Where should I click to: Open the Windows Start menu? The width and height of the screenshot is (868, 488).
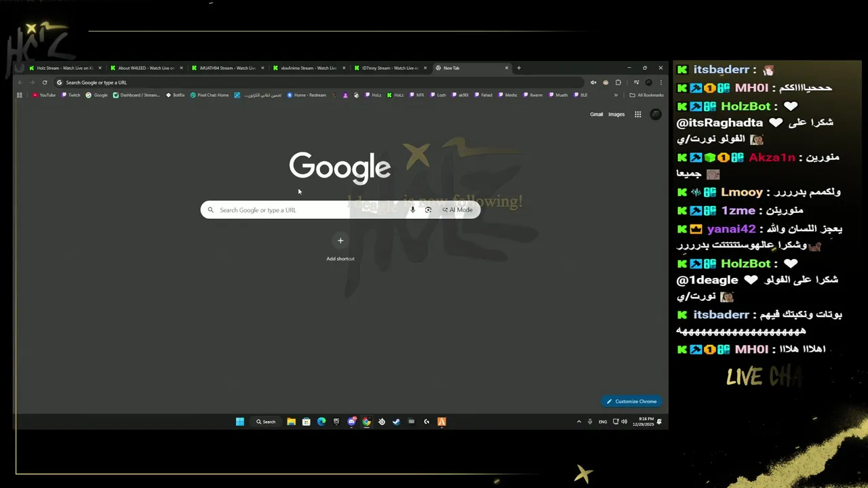(x=240, y=422)
